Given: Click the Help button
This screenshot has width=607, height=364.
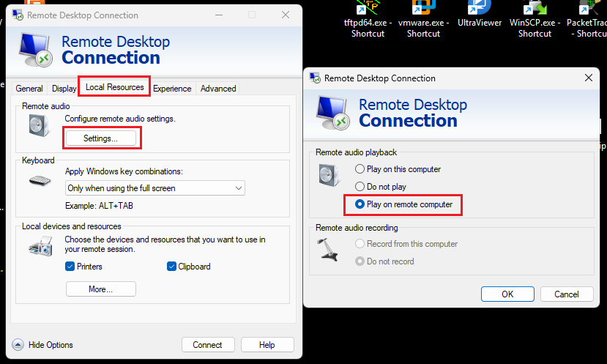Looking at the screenshot, I should click(267, 345).
